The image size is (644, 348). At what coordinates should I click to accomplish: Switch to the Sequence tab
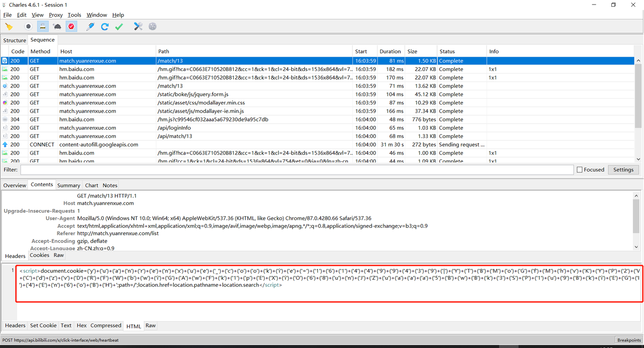pyautogui.click(x=42, y=40)
